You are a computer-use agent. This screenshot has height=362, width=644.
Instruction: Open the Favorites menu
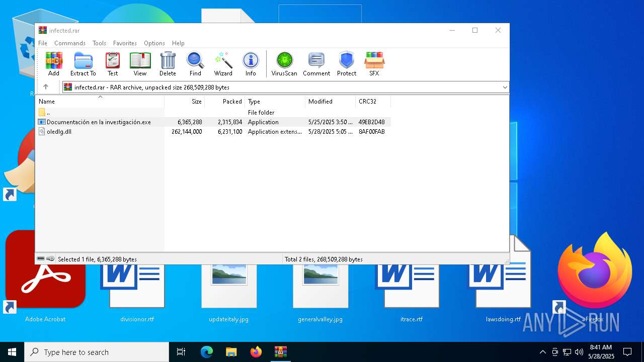pyautogui.click(x=125, y=43)
